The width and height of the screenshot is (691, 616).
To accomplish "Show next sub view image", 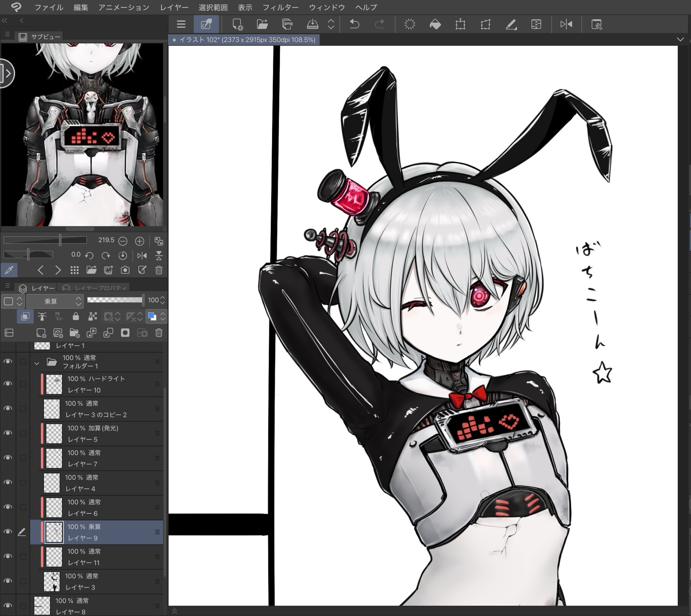I will (58, 270).
